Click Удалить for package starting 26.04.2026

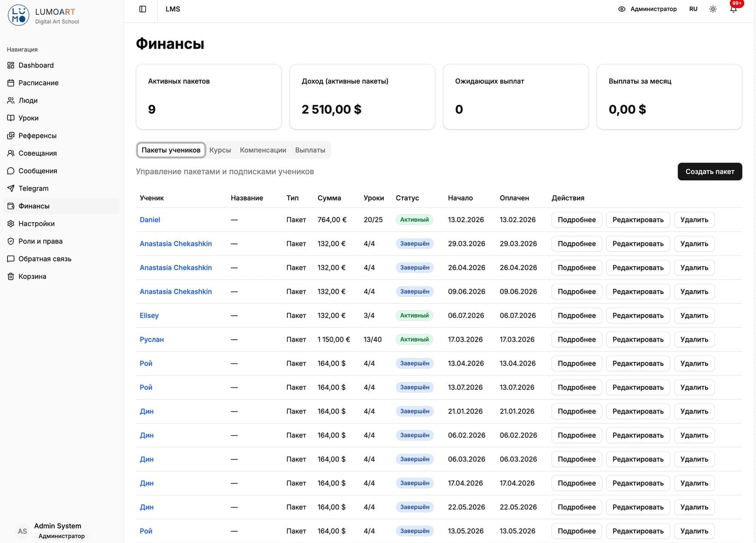[694, 267]
